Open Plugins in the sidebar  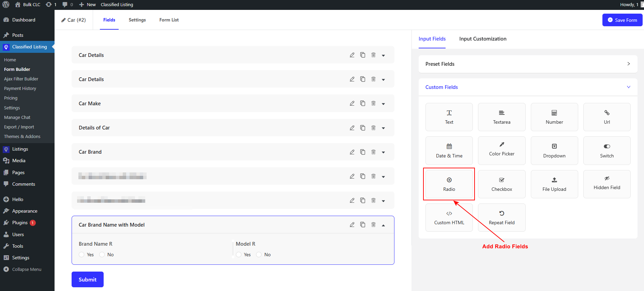pyautogui.click(x=20, y=223)
